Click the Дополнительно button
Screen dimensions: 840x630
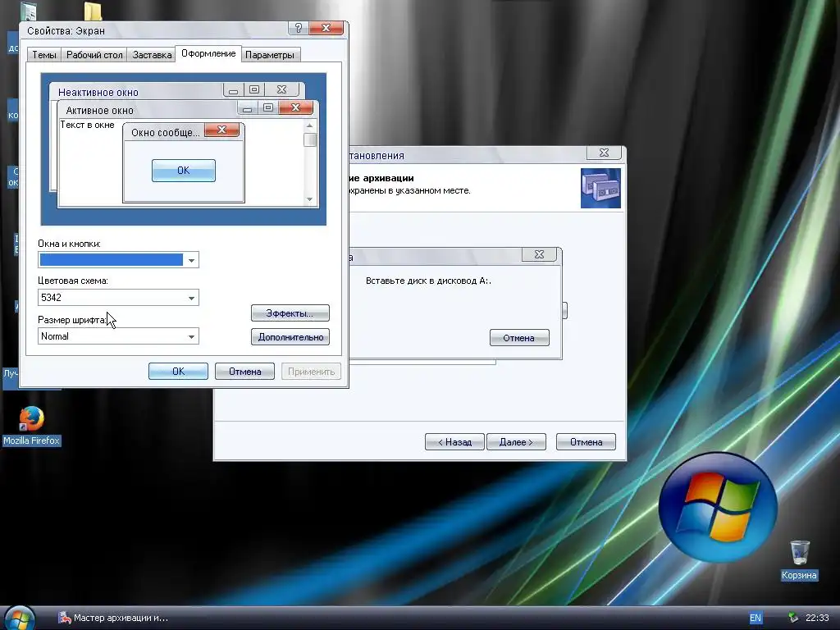[290, 337]
